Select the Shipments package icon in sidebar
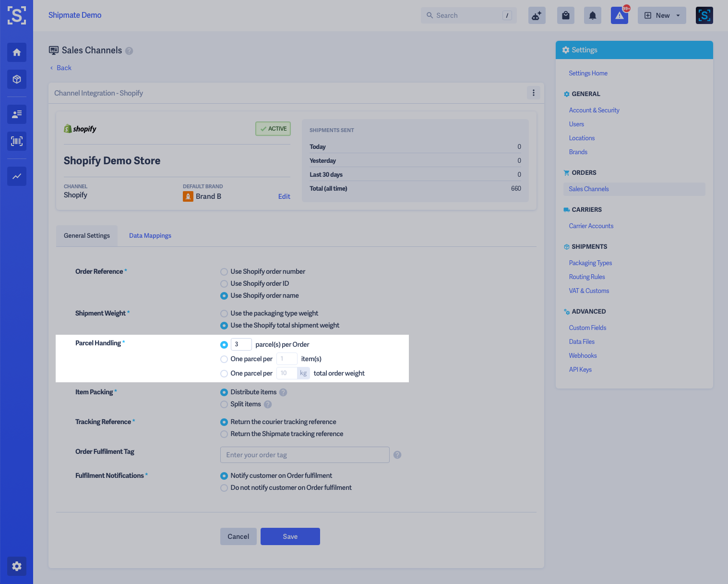This screenshot has height=584, width=728. point(17,79)
